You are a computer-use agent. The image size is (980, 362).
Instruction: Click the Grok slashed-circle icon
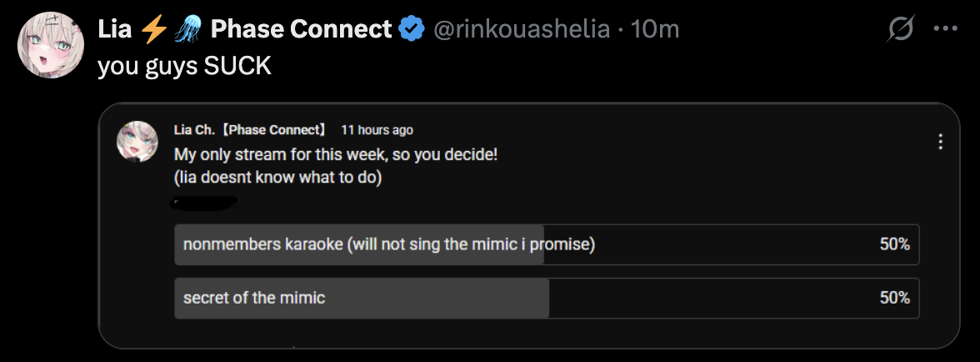tap(900, 30)
